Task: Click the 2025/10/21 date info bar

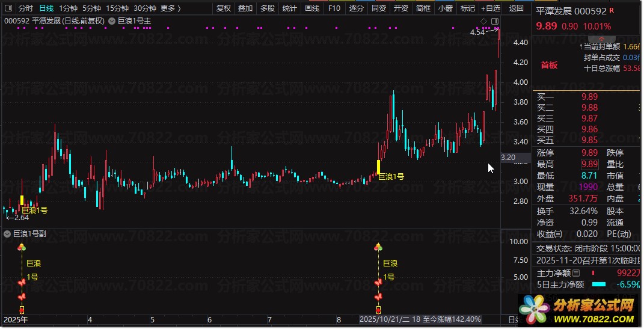Action: (x=420, y=319)
